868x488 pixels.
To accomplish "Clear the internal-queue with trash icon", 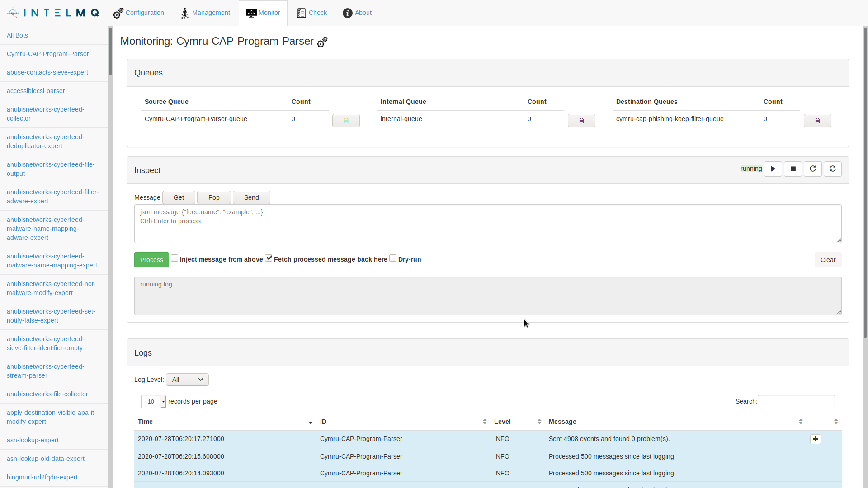I will pos(581,121).
